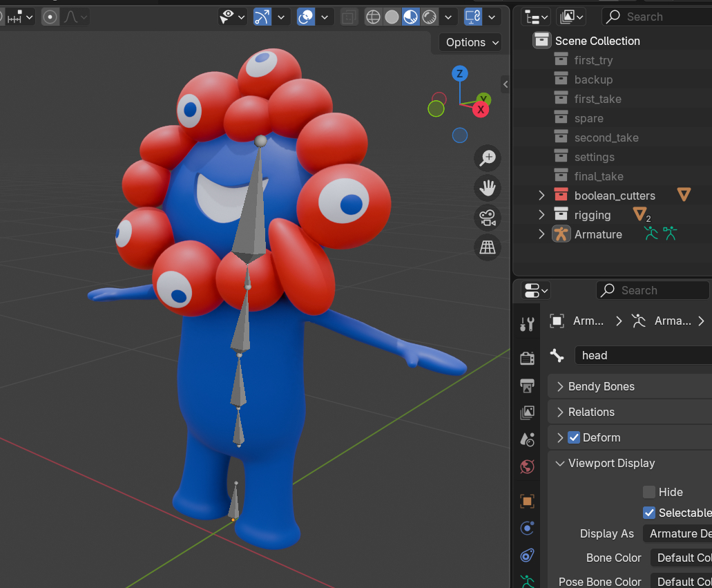Expand the boolean_cutters collection
Viewport: 712px width, 588px height.
(x=542, y=196)
